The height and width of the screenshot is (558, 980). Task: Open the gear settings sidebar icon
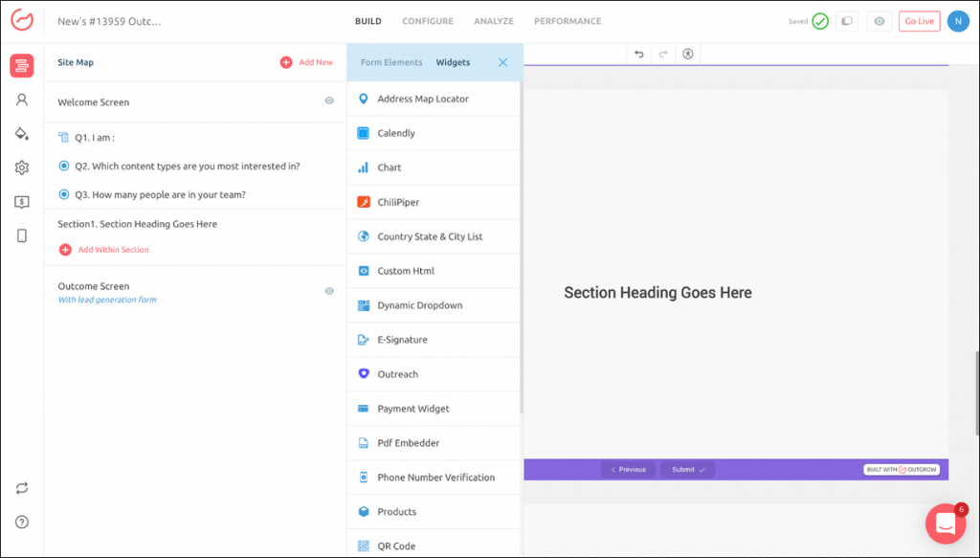pyautogui.click(x=22, y=167)
